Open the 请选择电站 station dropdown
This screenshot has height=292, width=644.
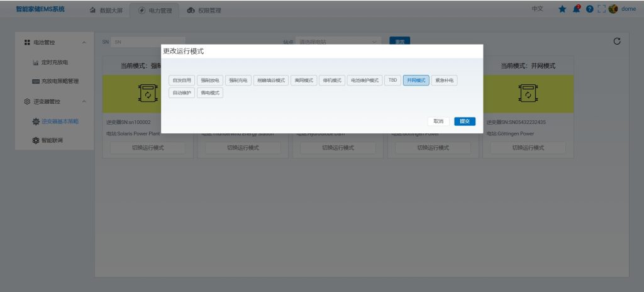point(338,42)
